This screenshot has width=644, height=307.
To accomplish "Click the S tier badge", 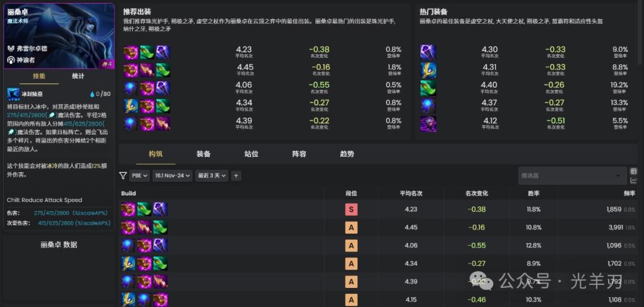I will pyautogui.click(x=351, y=210).
